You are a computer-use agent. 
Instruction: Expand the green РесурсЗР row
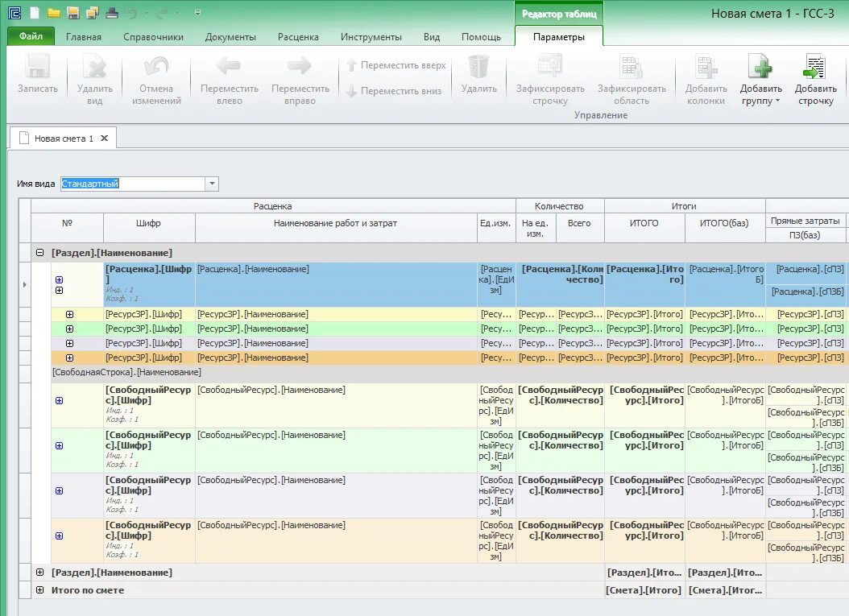pyautogui.click(x=69, y=329)
